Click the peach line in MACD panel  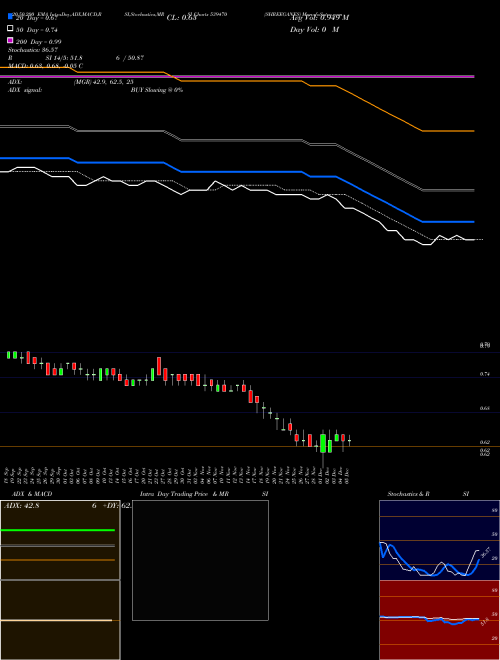click(56, 620)
